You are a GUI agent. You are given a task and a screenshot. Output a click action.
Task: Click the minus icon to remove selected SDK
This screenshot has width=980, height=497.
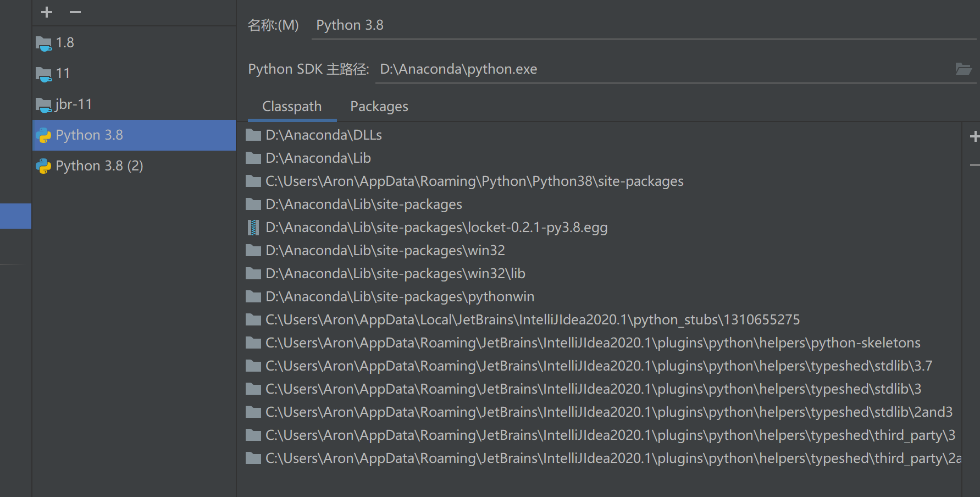75,12
